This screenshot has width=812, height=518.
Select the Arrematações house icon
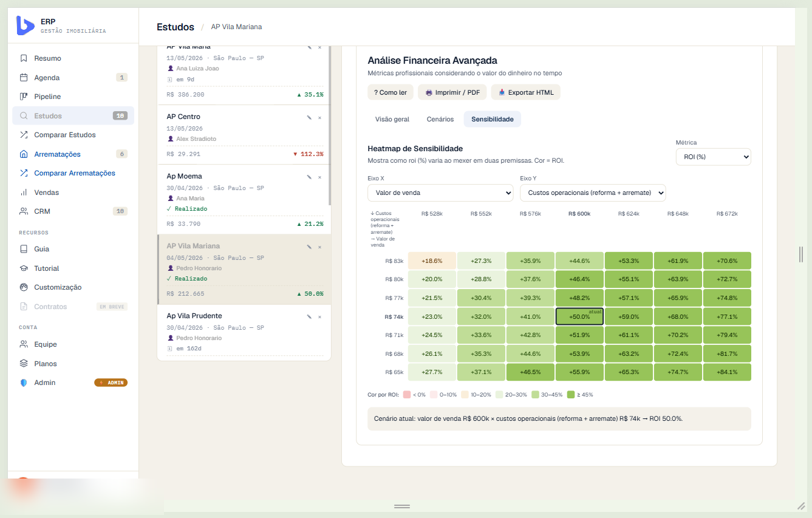(x=24, y=154)
